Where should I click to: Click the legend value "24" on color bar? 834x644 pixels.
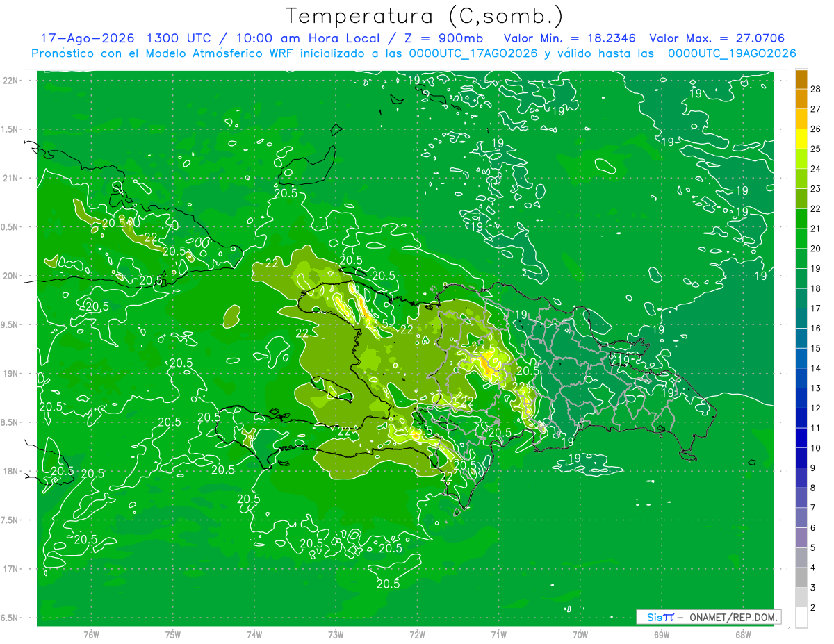(816, 169)
